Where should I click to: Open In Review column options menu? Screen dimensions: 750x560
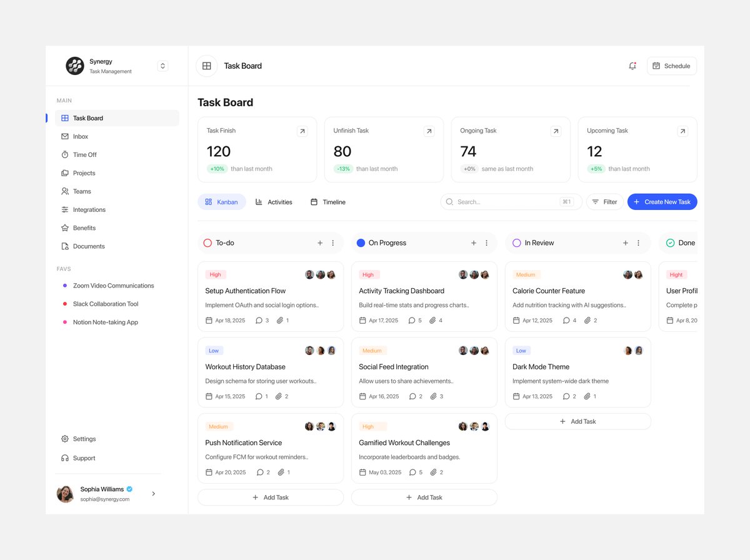[x=638, y=243]
